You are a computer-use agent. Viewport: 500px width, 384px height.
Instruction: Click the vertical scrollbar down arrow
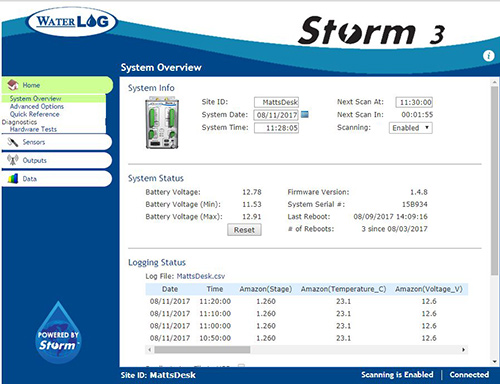(494, 362)
